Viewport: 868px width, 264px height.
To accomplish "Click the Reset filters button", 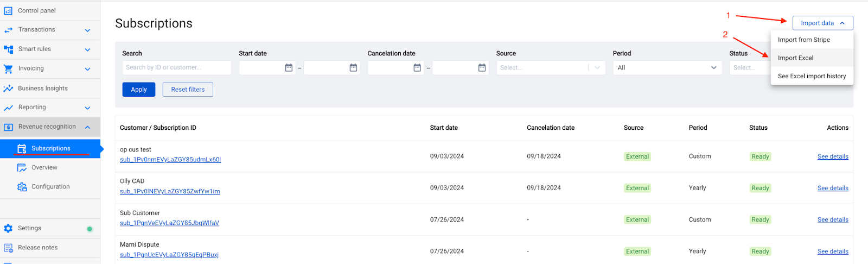I will [188, 90].
